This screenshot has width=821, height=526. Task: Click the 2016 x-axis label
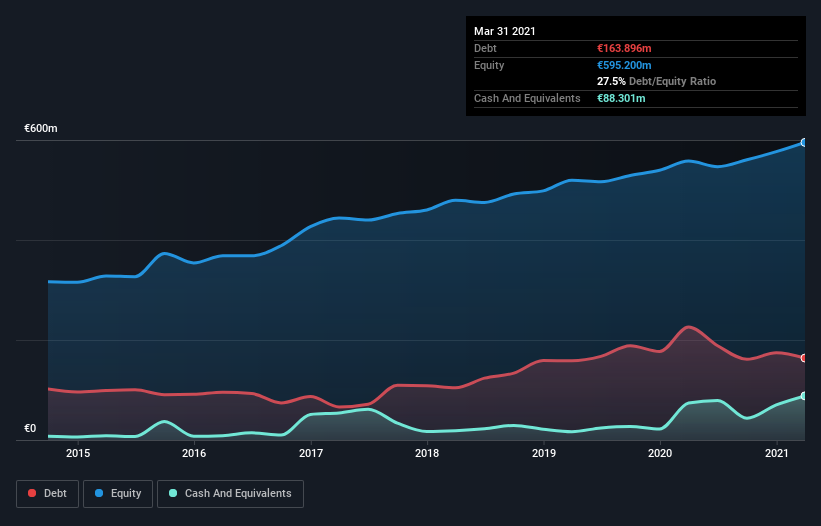194,453
